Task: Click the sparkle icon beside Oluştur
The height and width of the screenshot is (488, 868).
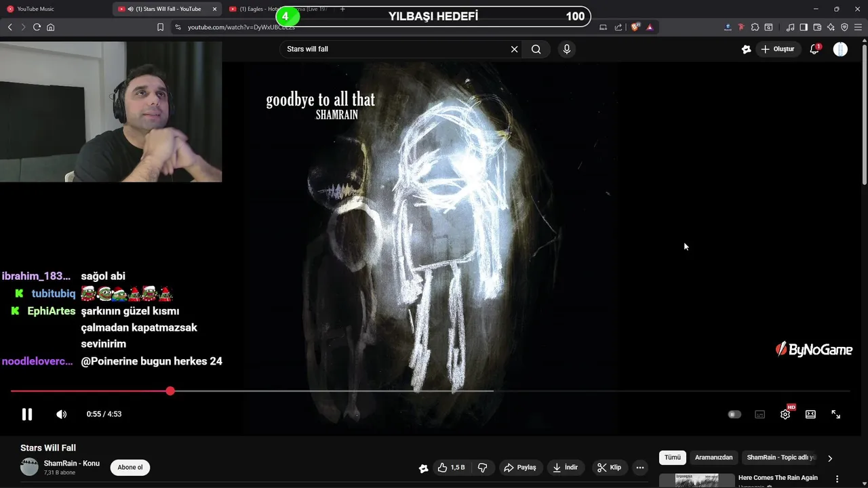Action: (x=747, y=49)
